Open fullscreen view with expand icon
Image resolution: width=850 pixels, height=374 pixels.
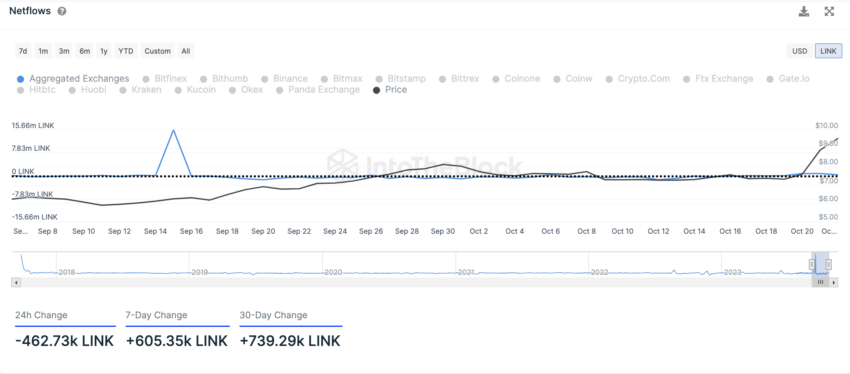pyautogui.click(x=829, y=11)
